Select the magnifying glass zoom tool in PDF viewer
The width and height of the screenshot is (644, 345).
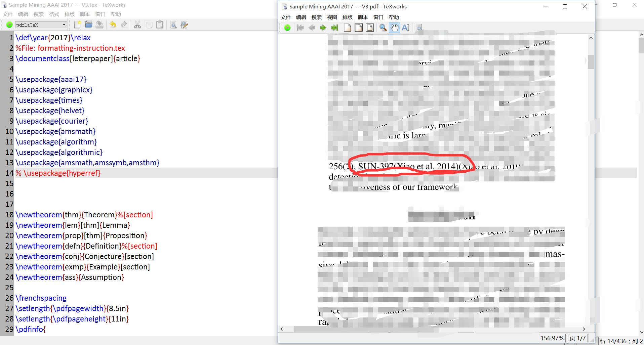(383, 28)
